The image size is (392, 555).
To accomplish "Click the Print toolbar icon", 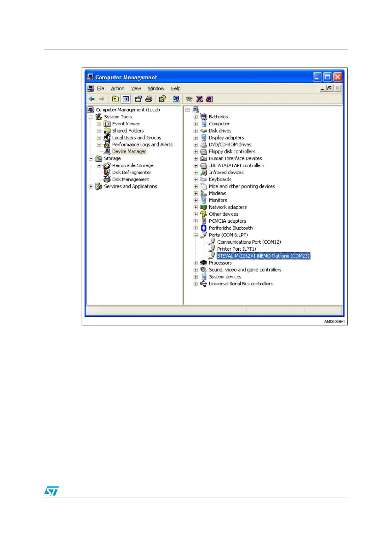I will coord(149,99).
